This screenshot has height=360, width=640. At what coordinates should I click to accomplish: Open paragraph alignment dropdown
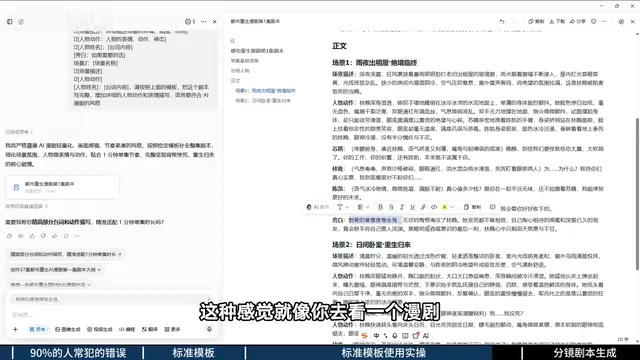click(x=363, y=207)
